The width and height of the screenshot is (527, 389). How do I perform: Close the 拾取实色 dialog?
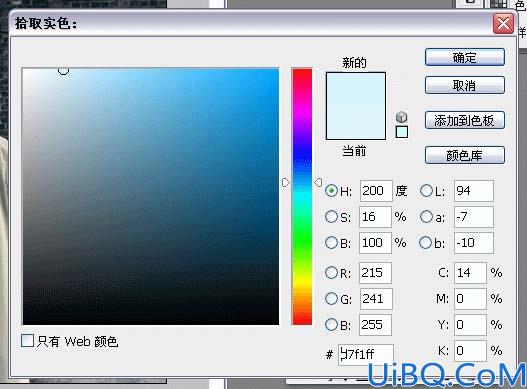503,24
